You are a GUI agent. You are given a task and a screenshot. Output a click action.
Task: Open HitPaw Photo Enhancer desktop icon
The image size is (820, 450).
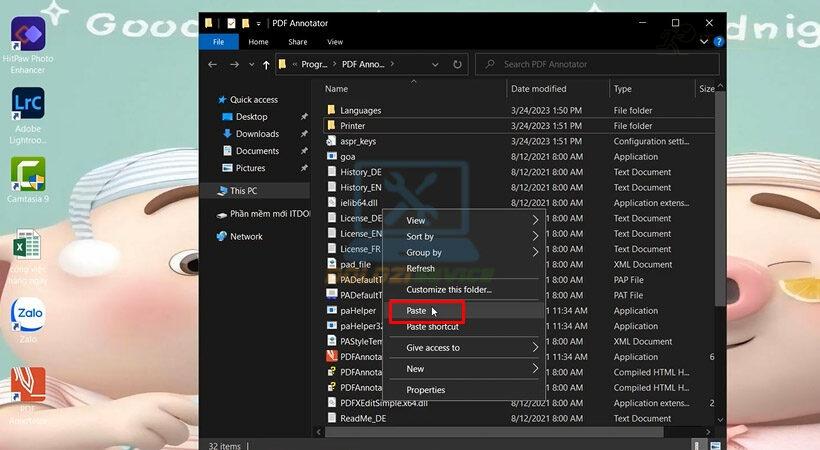[x=28, y=35]
